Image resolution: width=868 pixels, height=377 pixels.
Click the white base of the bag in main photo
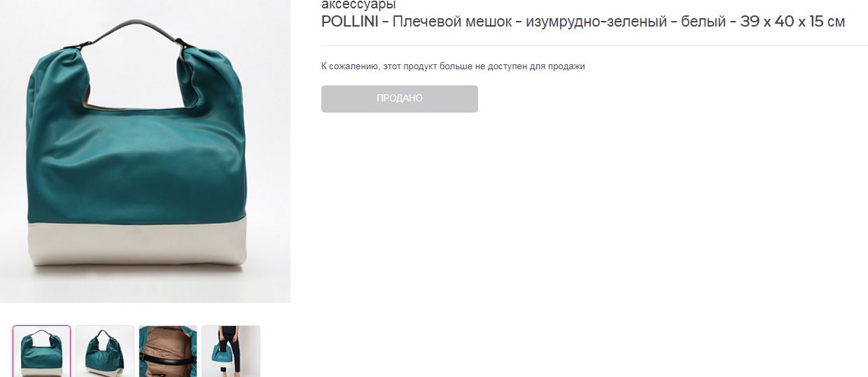click(x=137, y=243)
